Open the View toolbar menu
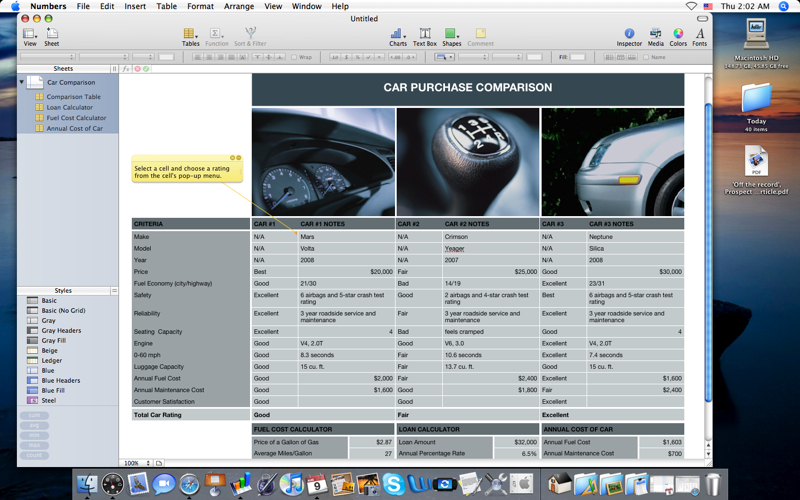800x500 pixels. point(29,35)
